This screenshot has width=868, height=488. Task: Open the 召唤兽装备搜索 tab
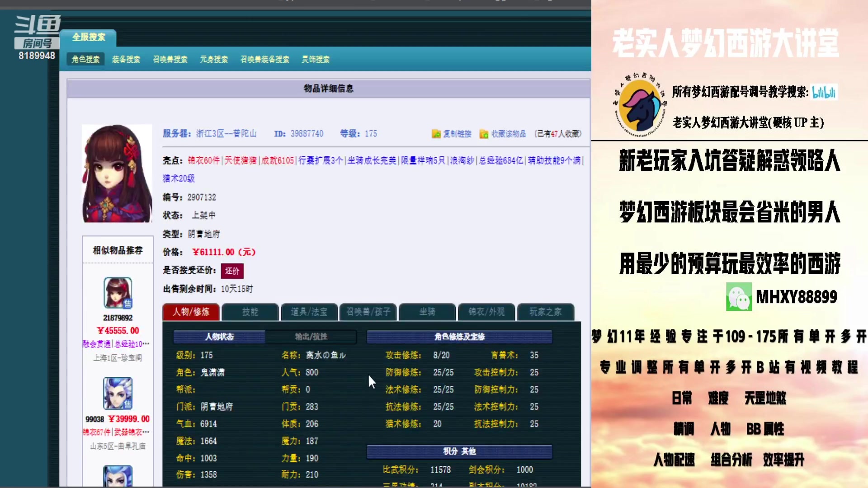[265, 59]
